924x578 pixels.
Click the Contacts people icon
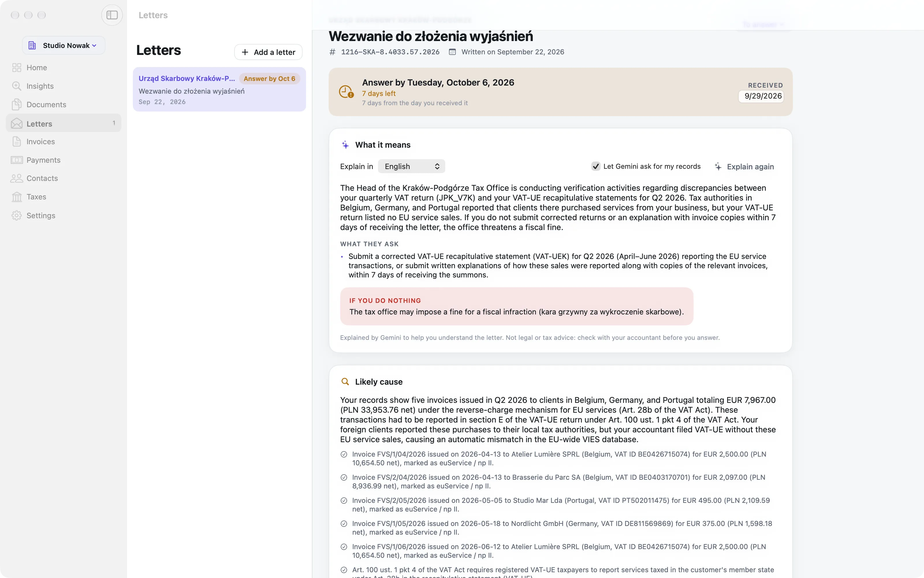(16, 178)
